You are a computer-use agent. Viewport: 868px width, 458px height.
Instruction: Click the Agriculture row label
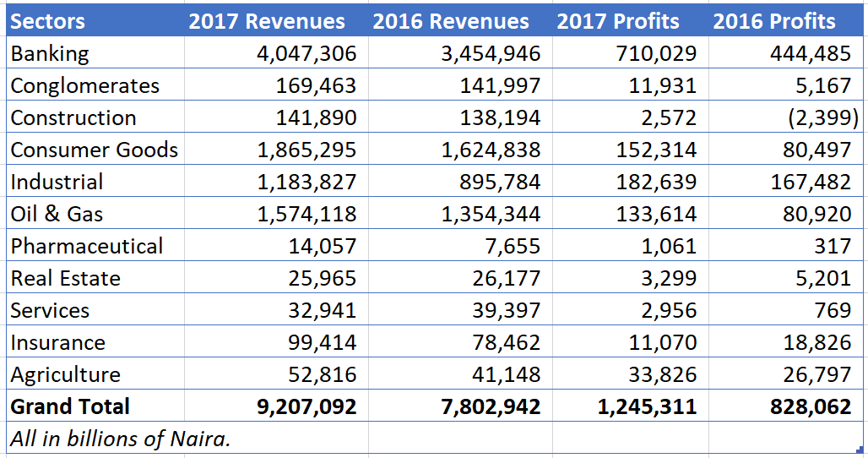(65, 375)
